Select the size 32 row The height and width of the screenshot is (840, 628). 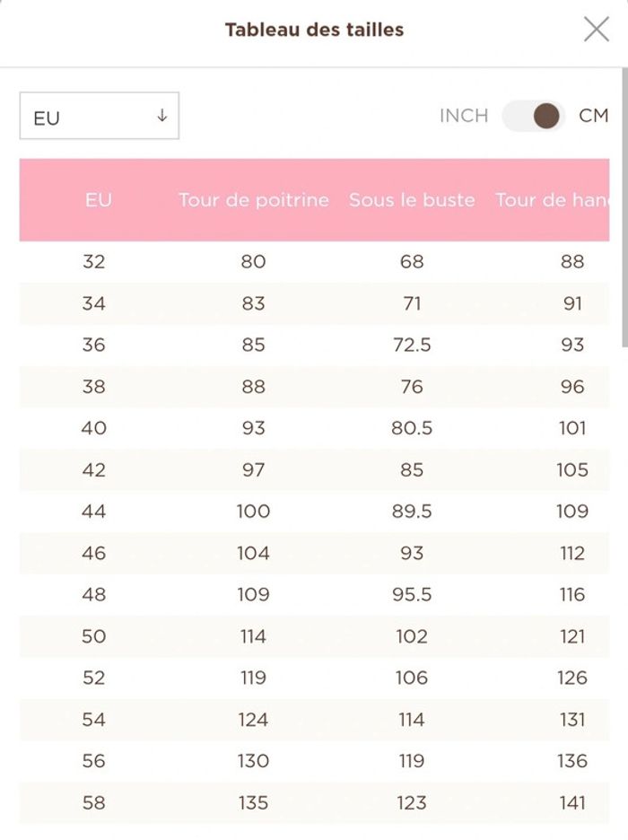click(x=314, y=261)
